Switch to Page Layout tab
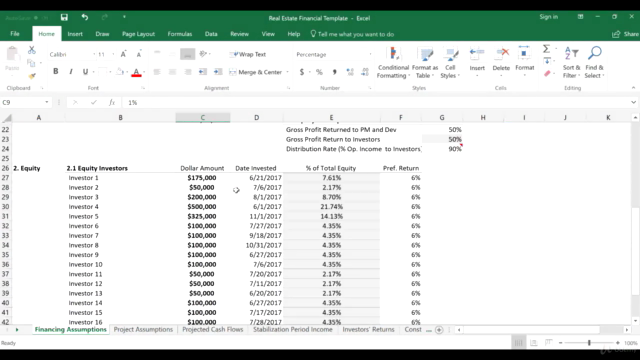The height and width of the screenshot is (360, 640). click(138, 34)
